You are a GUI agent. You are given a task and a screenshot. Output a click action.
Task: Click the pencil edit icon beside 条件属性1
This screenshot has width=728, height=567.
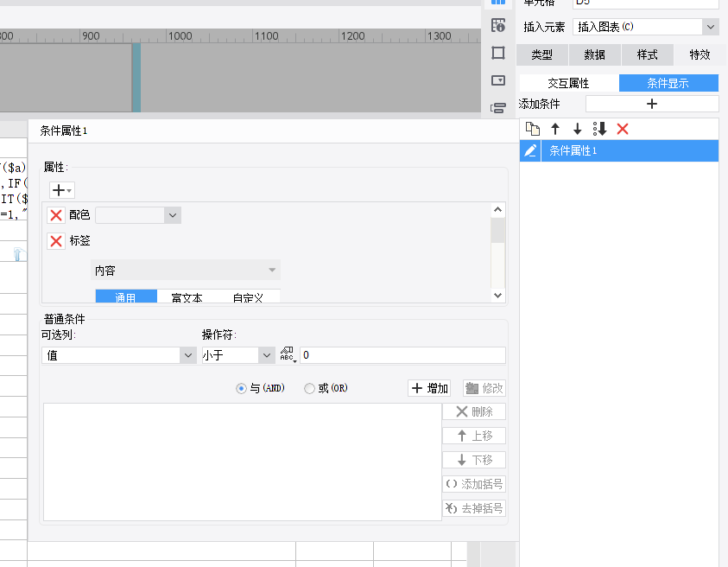coord(530,151)
